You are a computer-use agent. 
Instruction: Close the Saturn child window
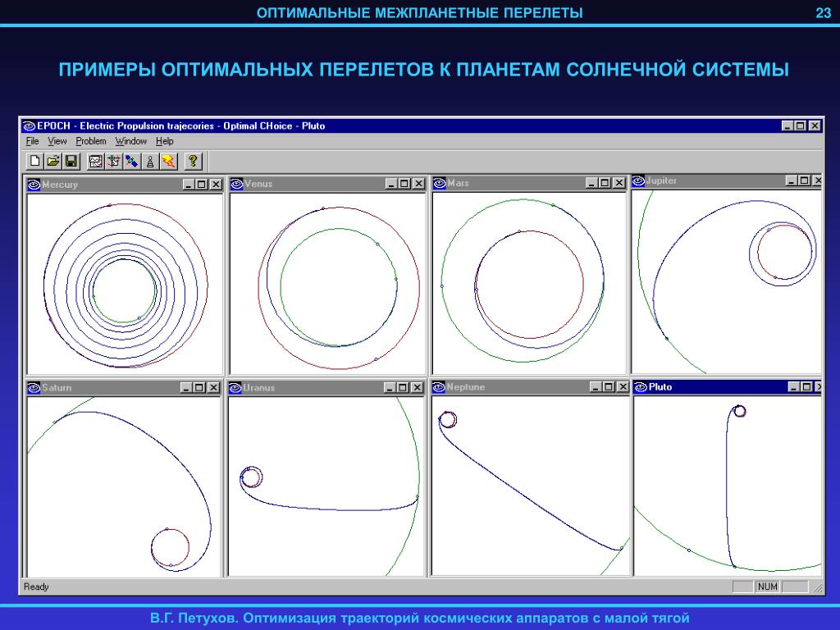click(213, 388)
